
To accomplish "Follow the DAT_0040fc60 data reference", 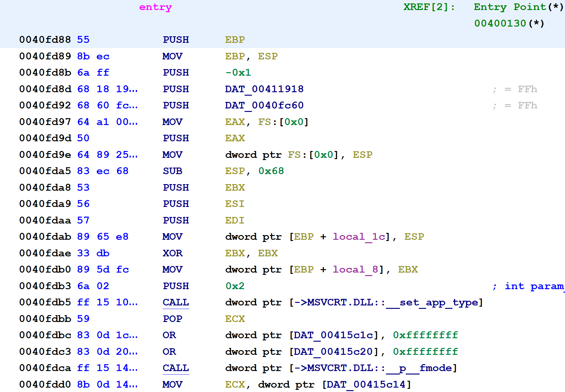I will 264,105.
